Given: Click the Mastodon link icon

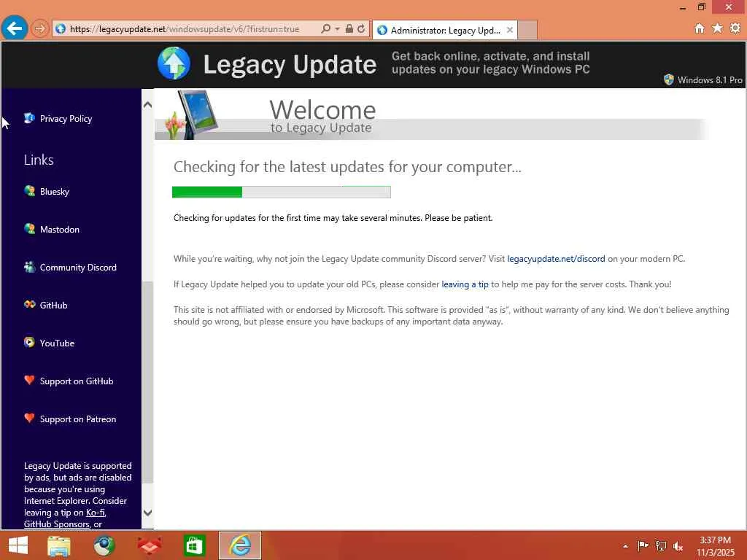Looking at the screenshot, I should click(x=29, y=228).
